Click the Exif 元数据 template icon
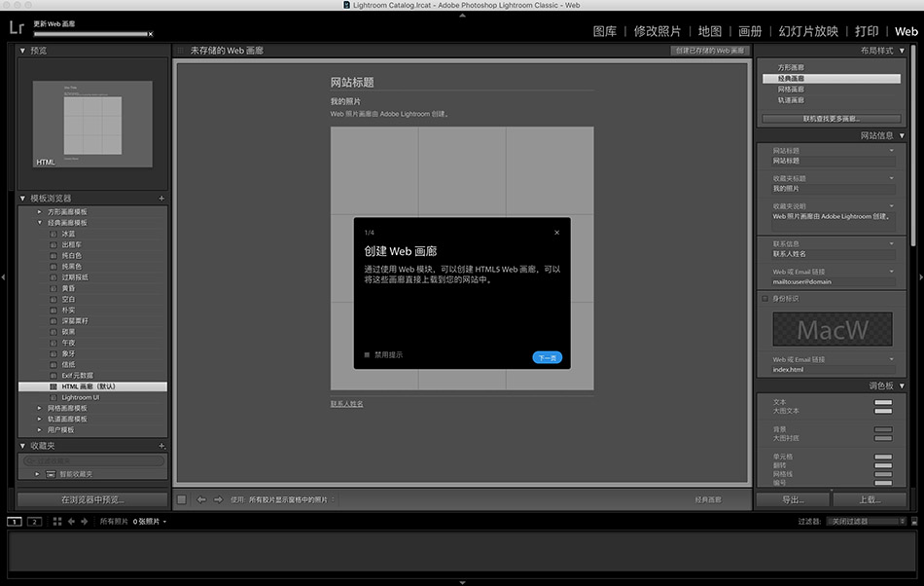The image size is (924, 586). (53, 376)
